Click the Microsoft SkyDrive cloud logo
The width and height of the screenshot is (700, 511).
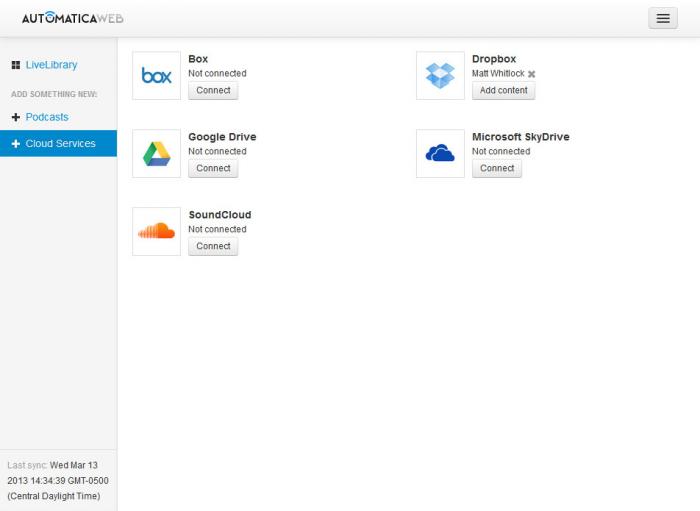pyautogui.click(x=440, y=154)
